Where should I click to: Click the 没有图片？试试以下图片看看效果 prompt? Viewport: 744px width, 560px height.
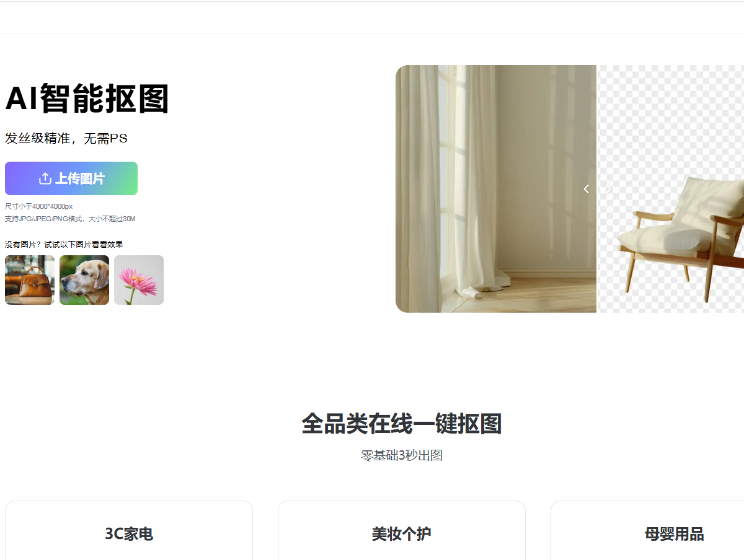64,244
